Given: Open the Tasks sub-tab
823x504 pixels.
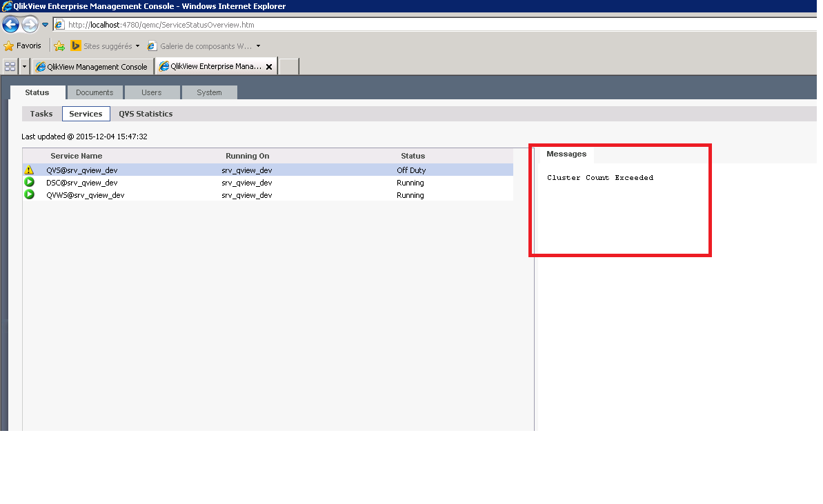Looking at the screenshot, I should (41, 114).
